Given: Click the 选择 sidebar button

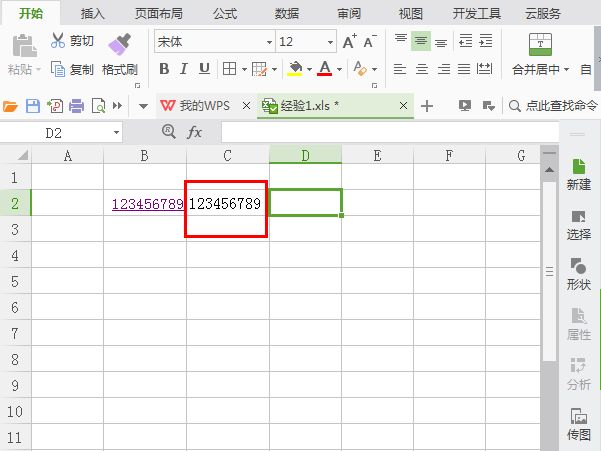Looking at the screenshot, I should (x=578, y=225).
